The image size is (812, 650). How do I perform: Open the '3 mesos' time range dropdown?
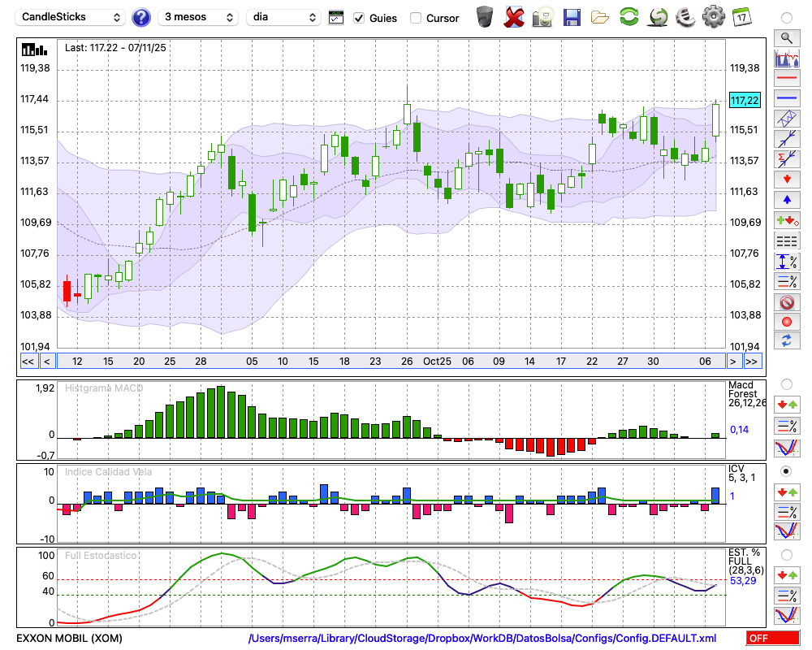point(198,17)
